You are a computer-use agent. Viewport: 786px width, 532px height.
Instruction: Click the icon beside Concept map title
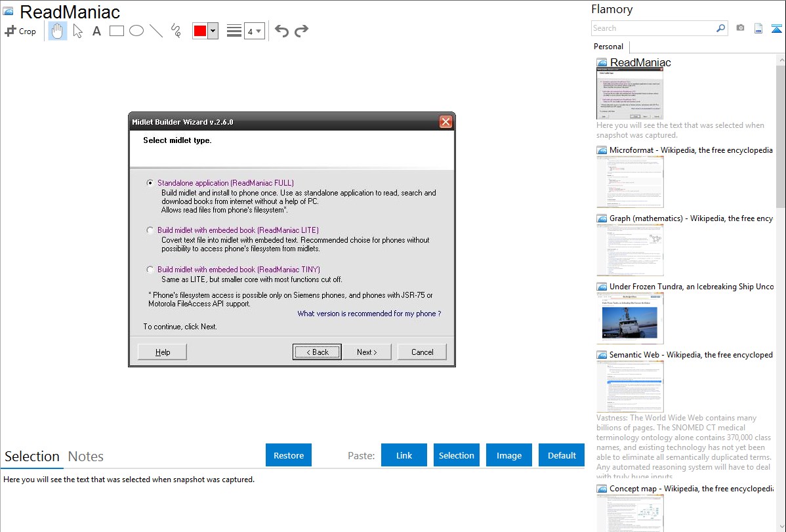pos(602,489)
